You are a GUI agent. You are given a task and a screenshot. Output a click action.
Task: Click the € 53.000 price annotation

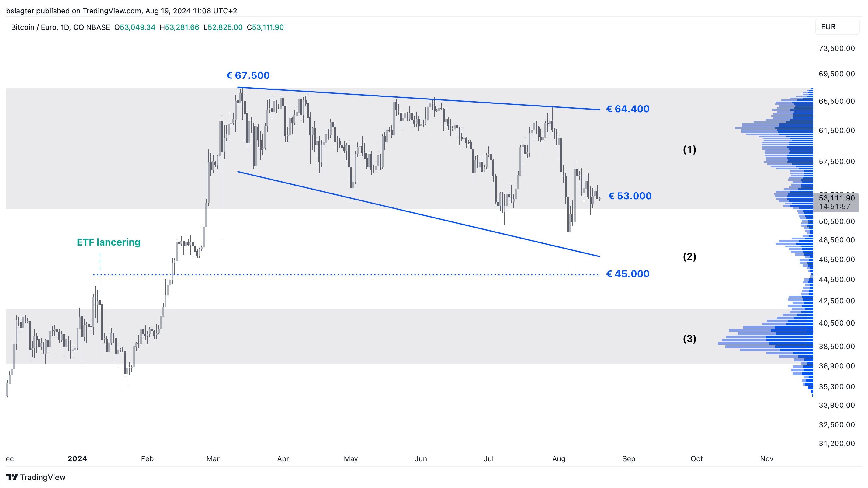click(630, 196)
